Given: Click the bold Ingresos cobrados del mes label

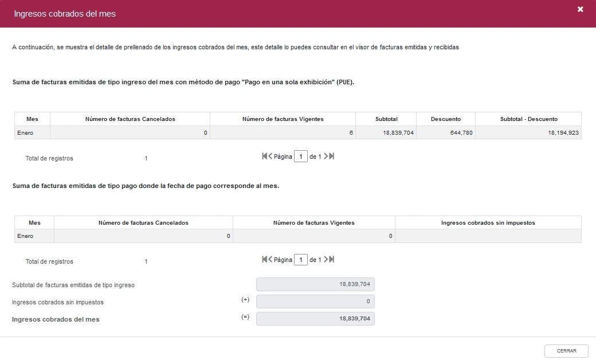Looking at the screenshot, I should point(56,319).
